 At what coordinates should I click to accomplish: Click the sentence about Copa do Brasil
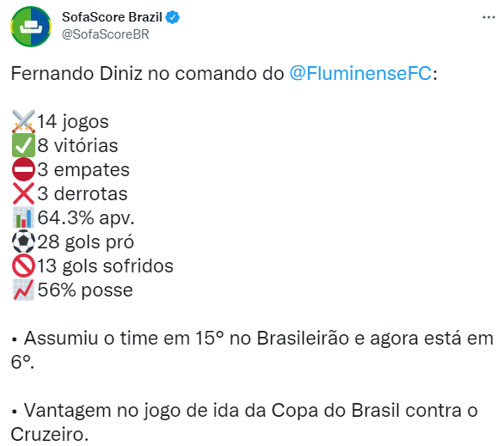pyautogui.click(x=244, y=422)
